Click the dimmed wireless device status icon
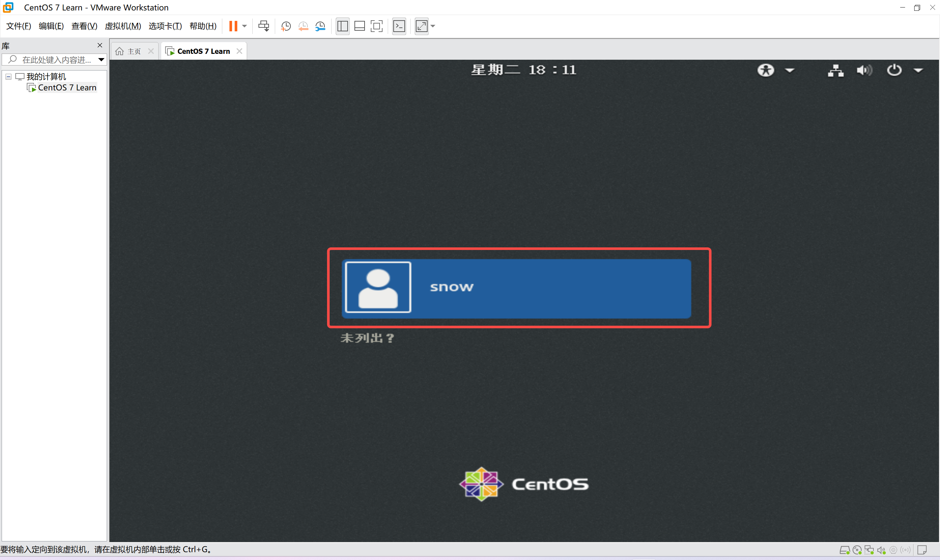Screen dimensions: 940x560 [905, 550]
